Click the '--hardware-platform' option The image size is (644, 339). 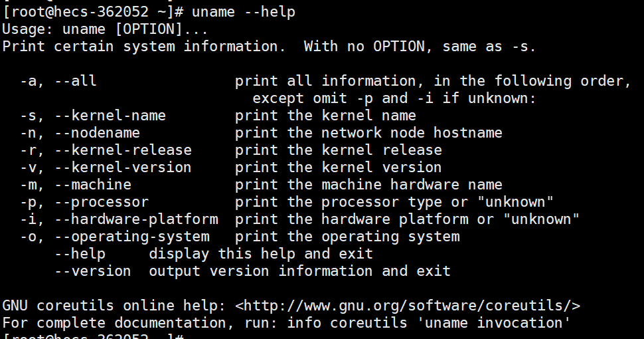135,219
